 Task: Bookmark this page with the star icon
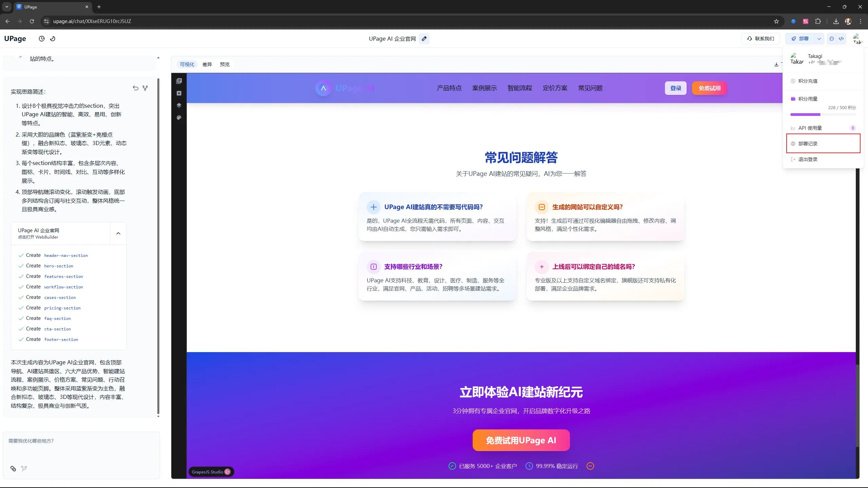pyautogui.click(x=776, y=21)
